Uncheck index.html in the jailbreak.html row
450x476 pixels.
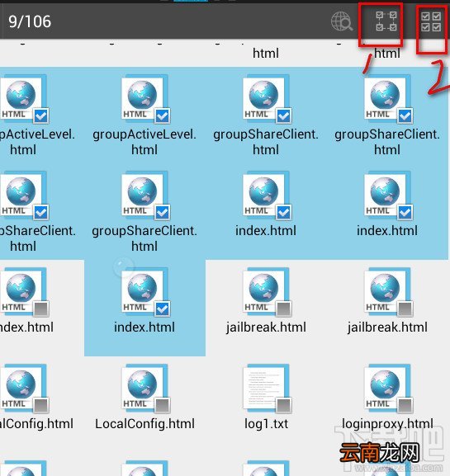(x=163, y=309)
